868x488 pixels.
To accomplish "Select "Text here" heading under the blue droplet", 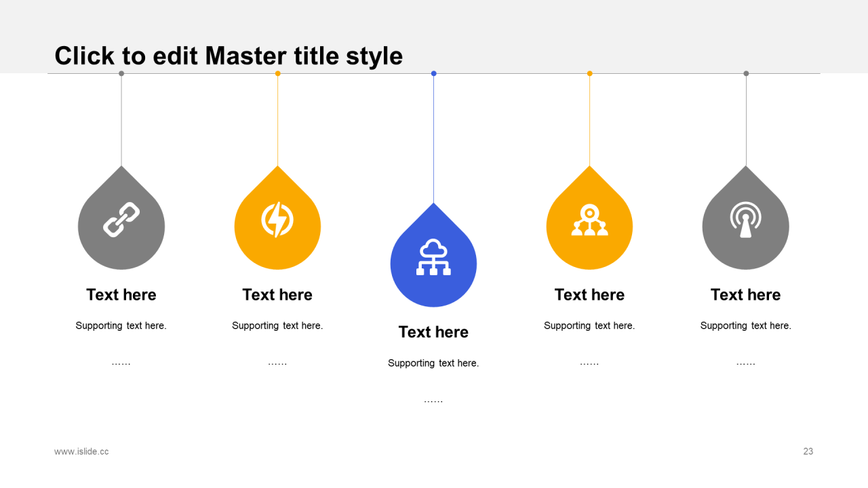I will tap(433, 332).
